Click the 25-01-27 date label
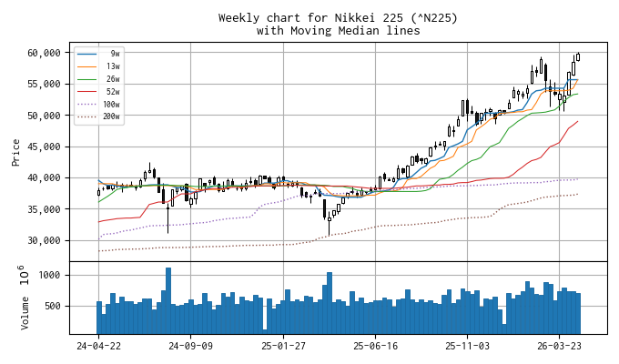 click(283, 346)
